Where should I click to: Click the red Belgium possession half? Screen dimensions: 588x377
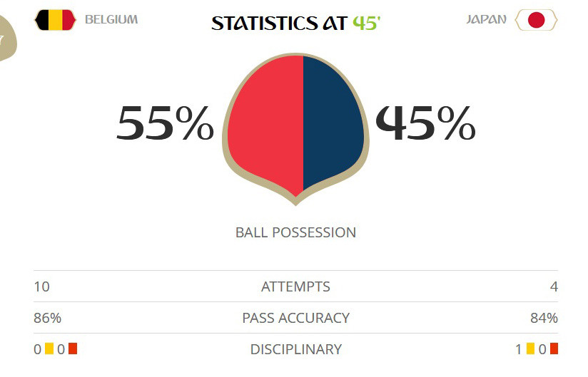click(268, 121)
